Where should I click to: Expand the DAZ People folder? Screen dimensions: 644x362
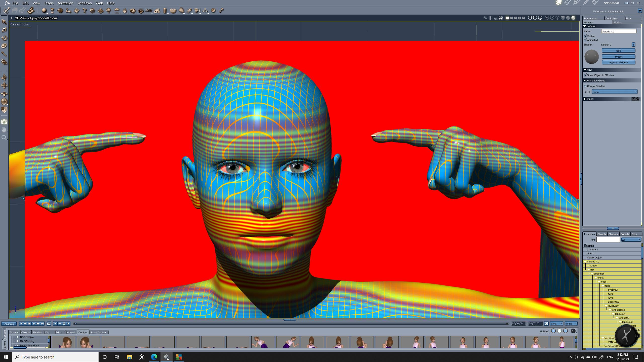[18, 337]
